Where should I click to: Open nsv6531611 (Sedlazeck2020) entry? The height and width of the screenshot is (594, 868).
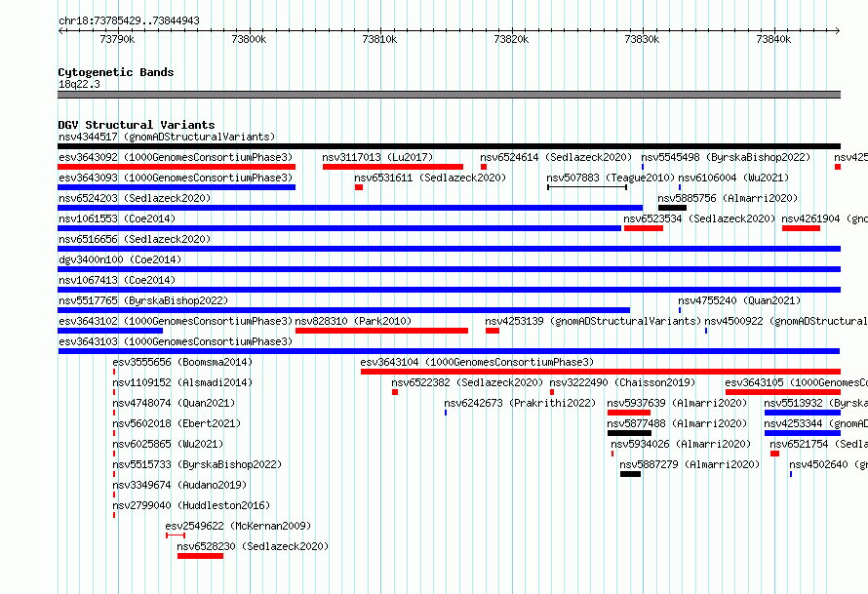(430, 178)
